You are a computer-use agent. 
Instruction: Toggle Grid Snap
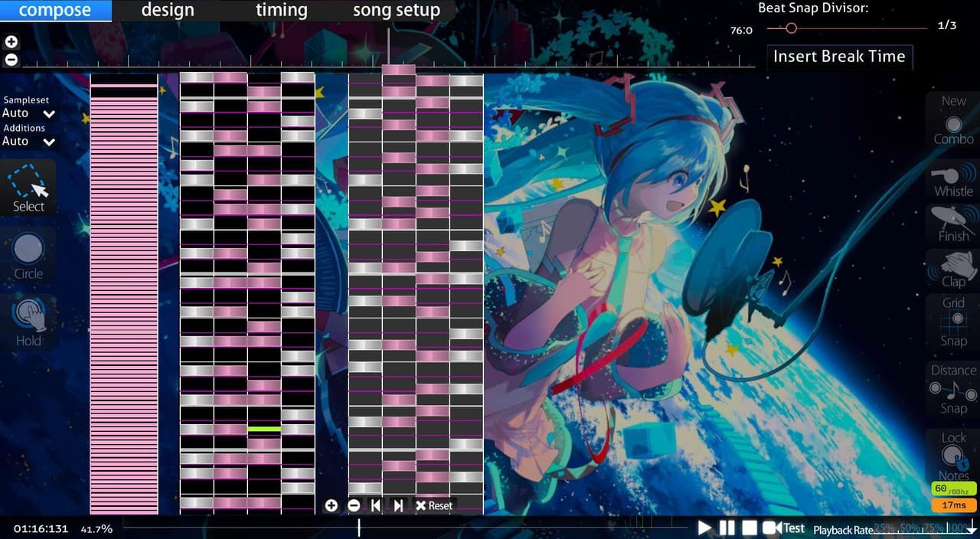[953, 322]
